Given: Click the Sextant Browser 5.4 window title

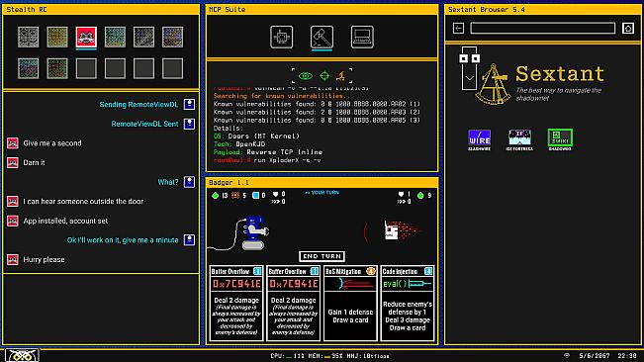Looking at the screenshot, I should click(487, 10).
